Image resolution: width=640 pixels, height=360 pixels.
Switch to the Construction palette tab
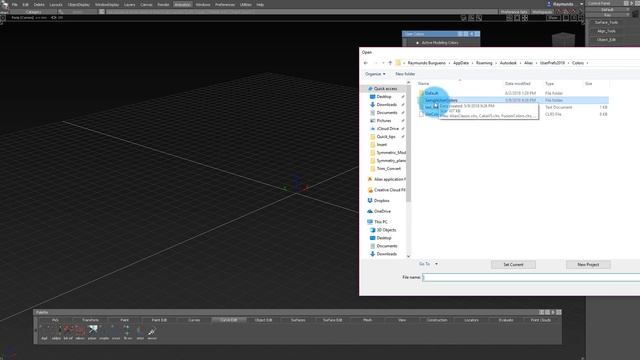[437, 320]
